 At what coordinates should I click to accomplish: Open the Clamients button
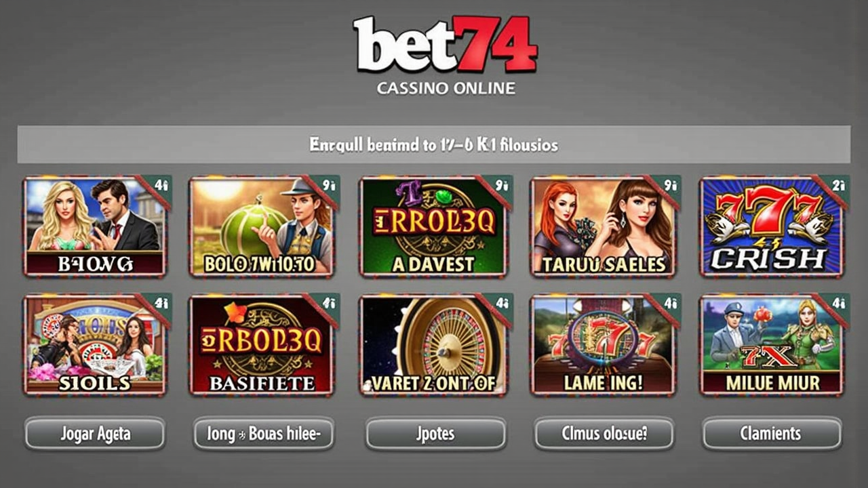tap(772, 434)
